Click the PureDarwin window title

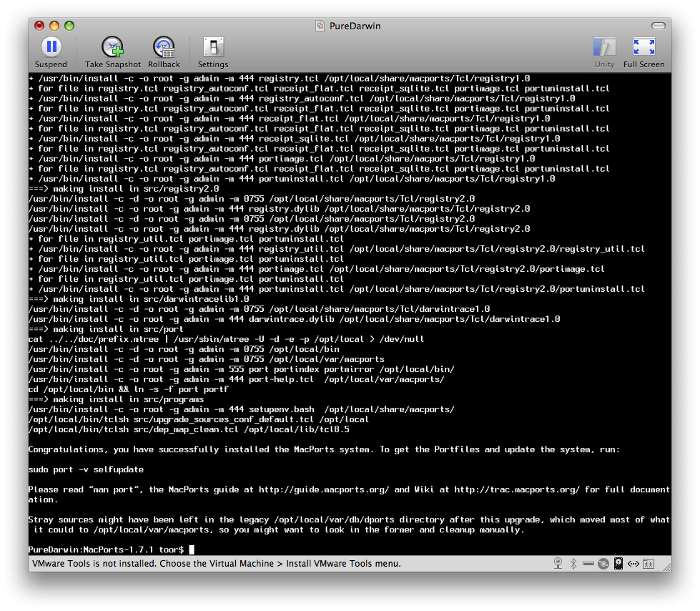pyautogui.click(x=355, y=26)
